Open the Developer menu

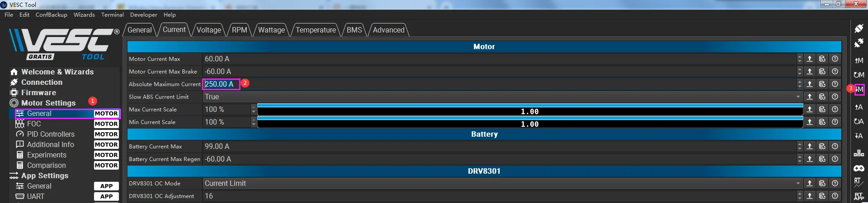(x=144, y=14)
